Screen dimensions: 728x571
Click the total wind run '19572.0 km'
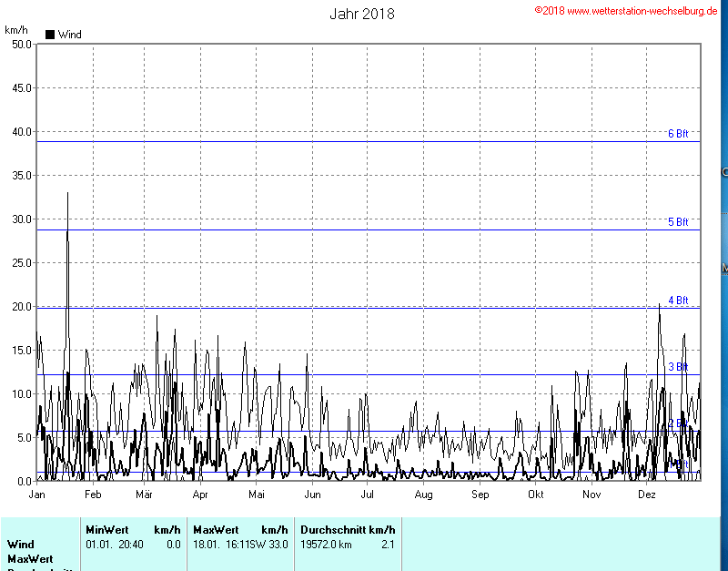326,545
